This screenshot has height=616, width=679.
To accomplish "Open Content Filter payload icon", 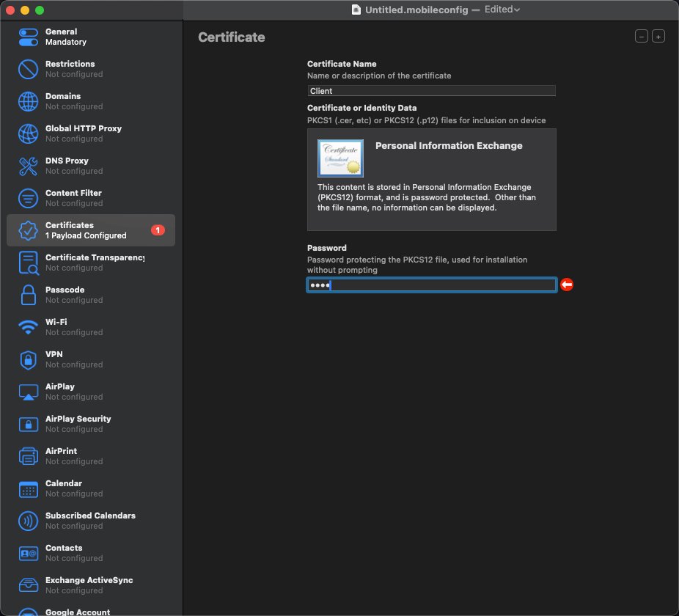I will click(x=28, y=199).
